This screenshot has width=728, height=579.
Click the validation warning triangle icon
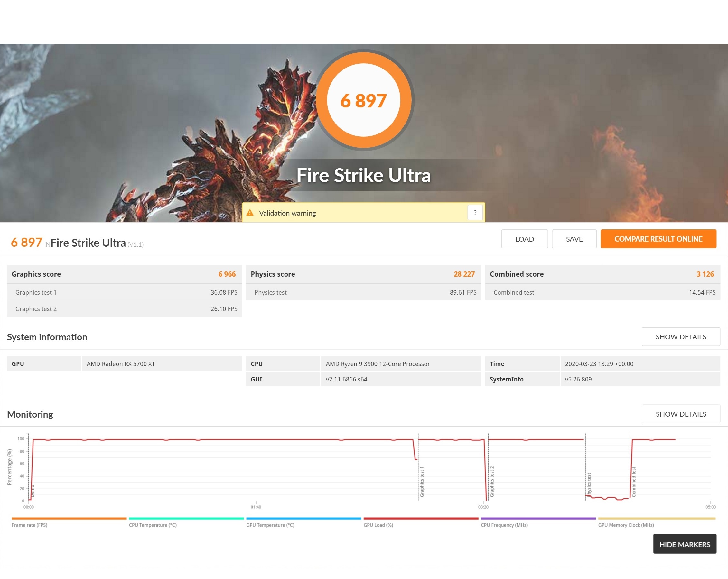(250, 213)
